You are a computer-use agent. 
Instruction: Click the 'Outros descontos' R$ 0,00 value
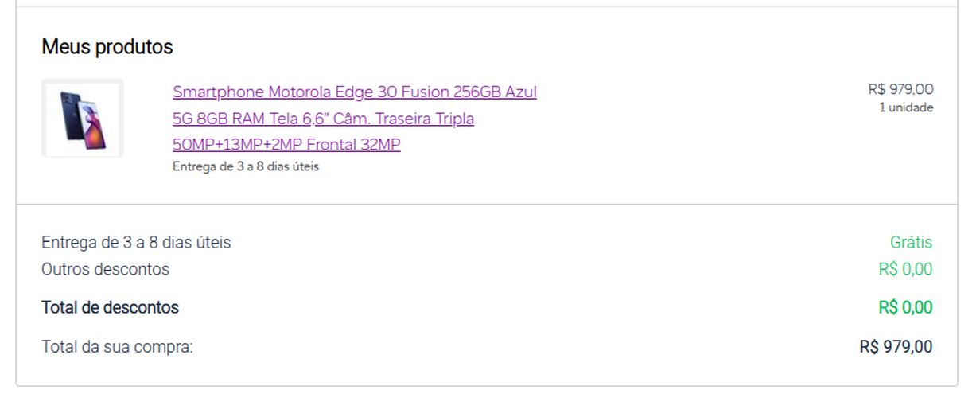[906, 269]
